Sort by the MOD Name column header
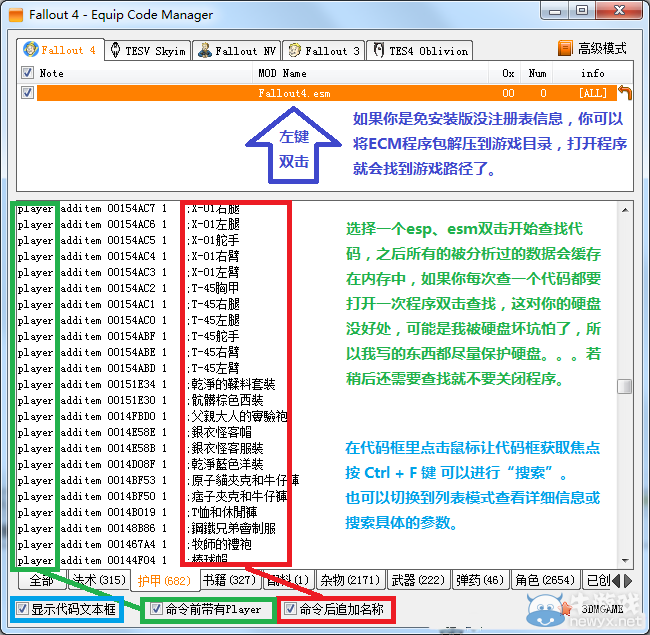The width and height of the screenshot is (650, 635). tap(371, 73)
